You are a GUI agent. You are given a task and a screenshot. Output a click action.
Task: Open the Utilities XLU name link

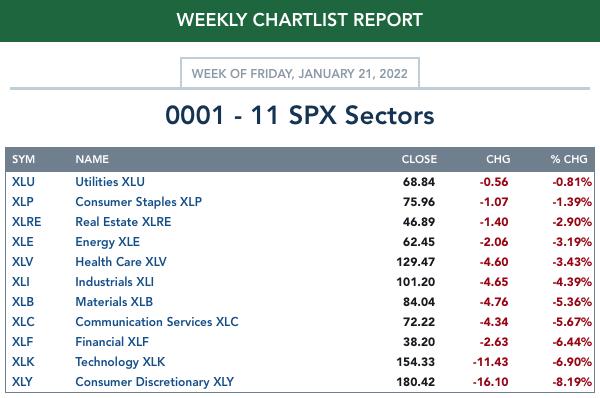coord(110,182)
